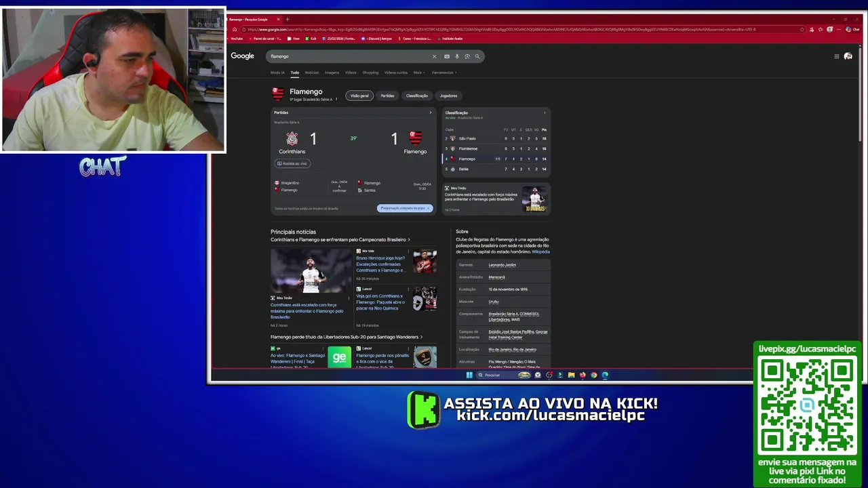Bookmark this page with the star icon
The height and width of the screenshot is (488, 868).
click(802, 29)
